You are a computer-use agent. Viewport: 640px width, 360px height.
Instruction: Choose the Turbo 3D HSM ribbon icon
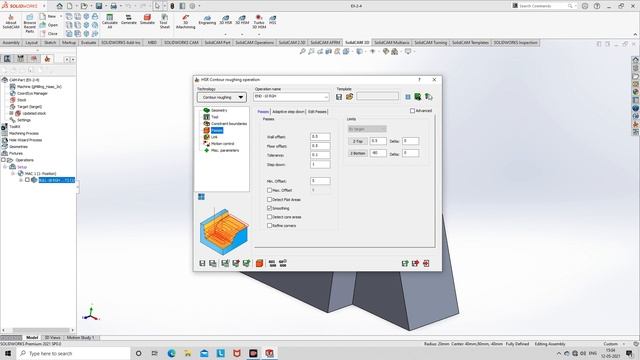coord(259,22)
